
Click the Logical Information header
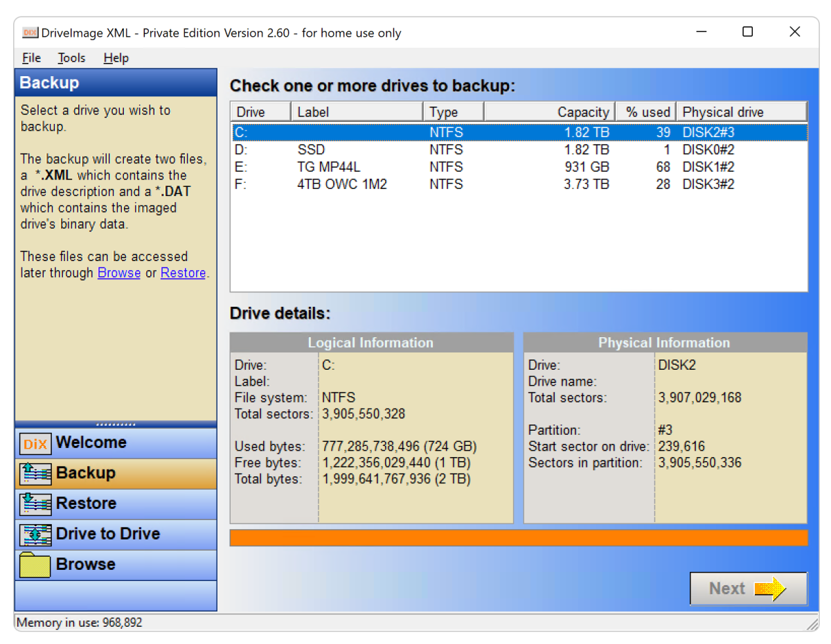point(371,343)
